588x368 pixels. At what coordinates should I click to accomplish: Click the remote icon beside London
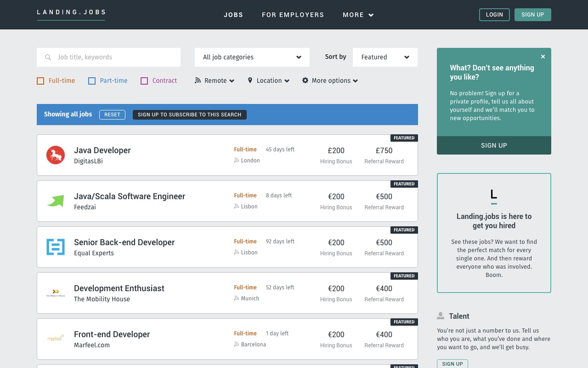tap(237, 161)
